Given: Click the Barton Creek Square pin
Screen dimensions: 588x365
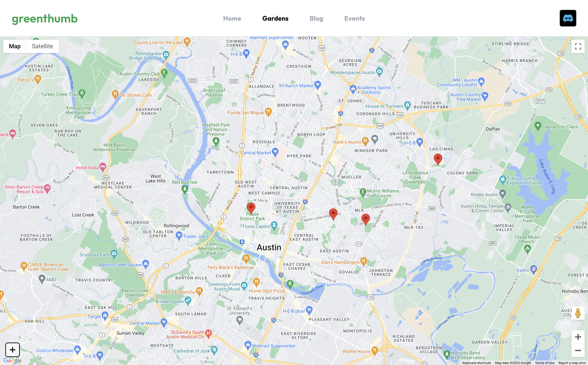Looking at the screenshot, I should (x=146, y=264).
